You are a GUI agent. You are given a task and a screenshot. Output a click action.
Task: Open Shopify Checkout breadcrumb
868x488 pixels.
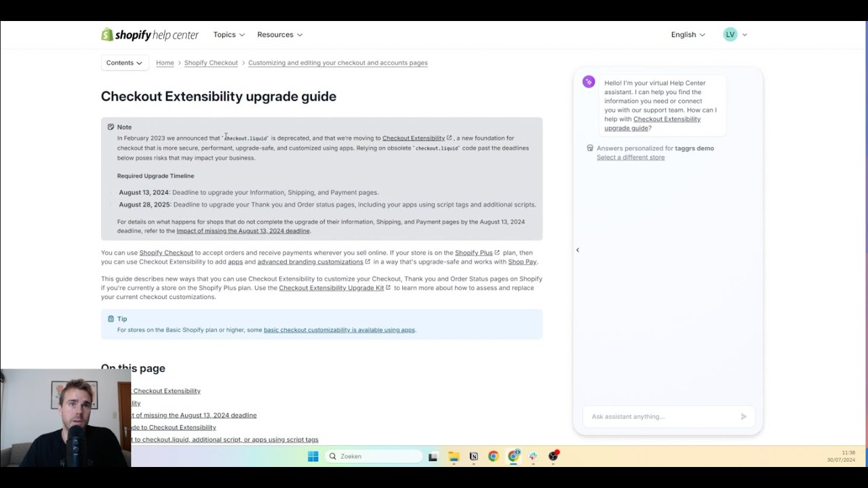(x=211, y=62)
